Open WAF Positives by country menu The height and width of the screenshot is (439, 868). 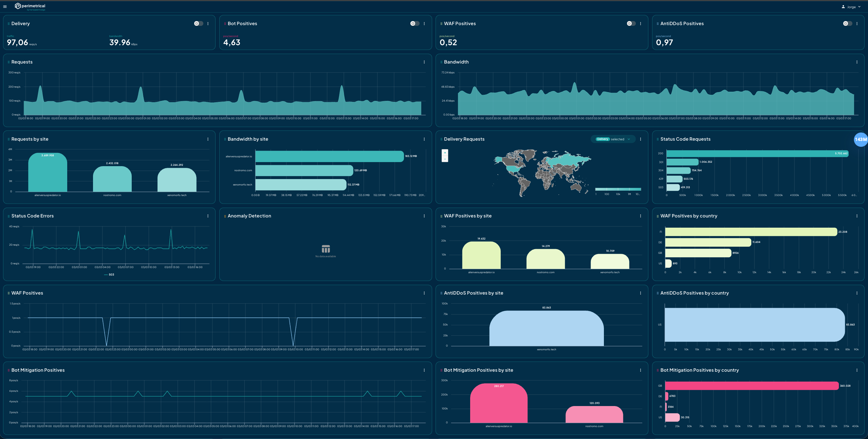click(857, 216)
